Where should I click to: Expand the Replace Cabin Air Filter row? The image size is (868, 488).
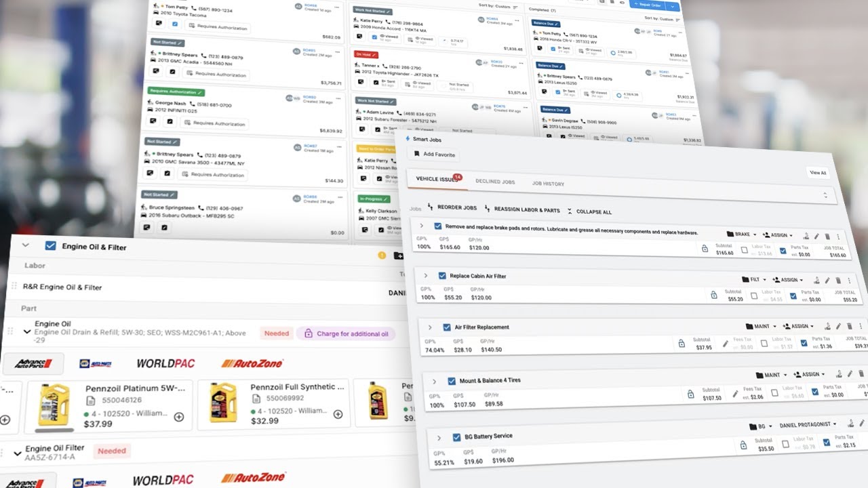[426, 276]
